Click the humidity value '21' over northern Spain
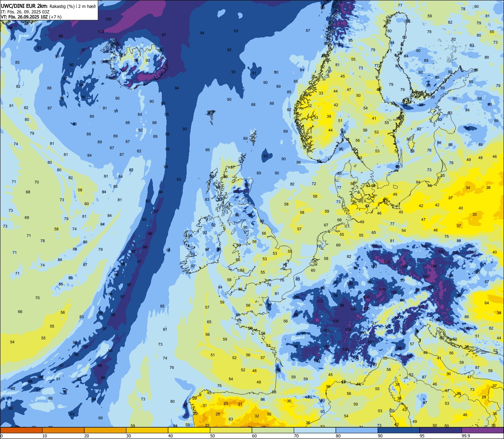The width and height of the screenshot is (504, 439). tap(240, 404)
